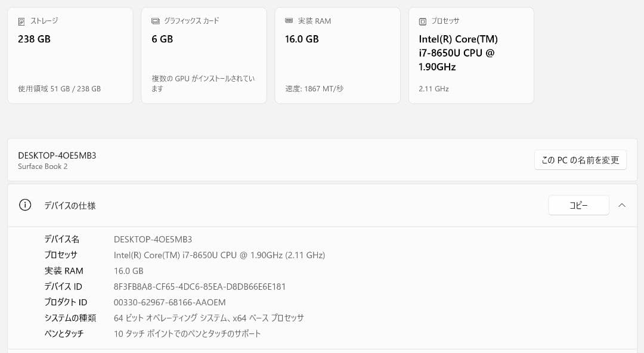The height and width of the screenshot is (353, 644).
Task: Open the 複数の GPU installed details
Action: click(x=203, y=83)
